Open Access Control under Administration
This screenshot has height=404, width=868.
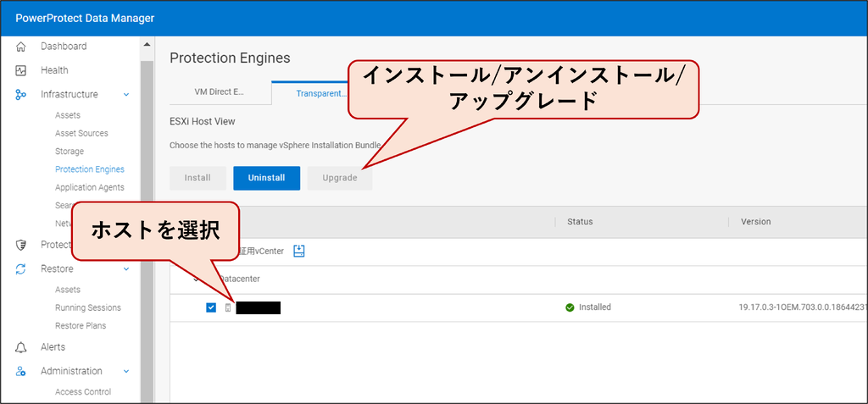[83, 392]
